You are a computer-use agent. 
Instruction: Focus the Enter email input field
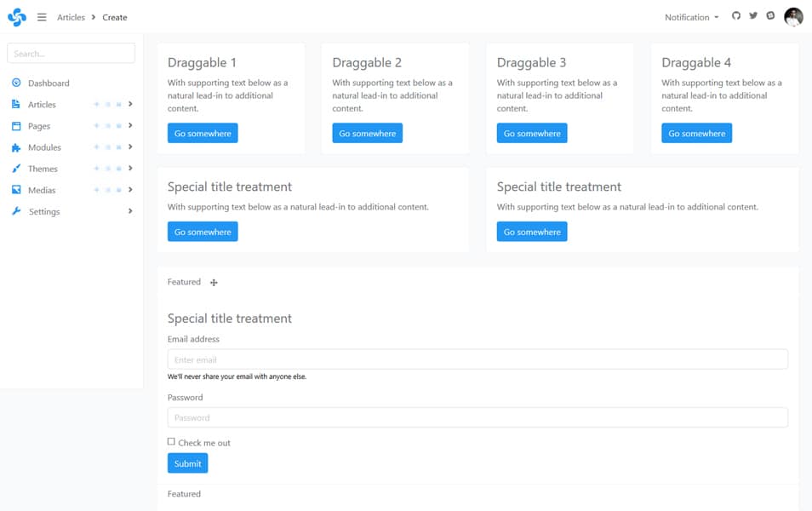pos(477,359)
